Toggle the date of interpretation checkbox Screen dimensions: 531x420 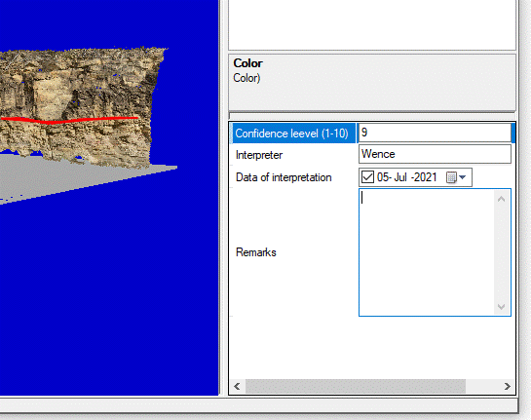pyautogui.click(x=367, y=177)
